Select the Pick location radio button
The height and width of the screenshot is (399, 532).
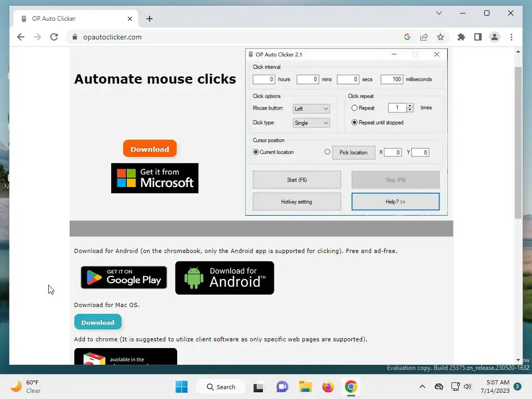[327, 152]
